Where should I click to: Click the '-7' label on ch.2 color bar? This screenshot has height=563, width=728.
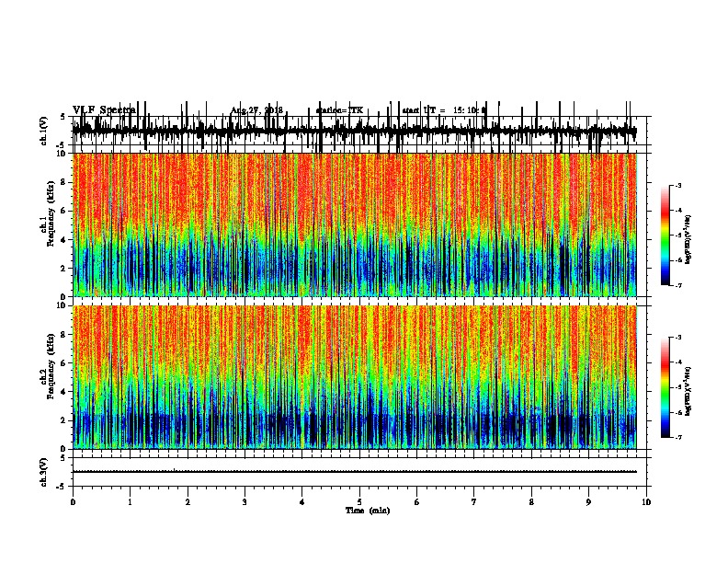pyautogui.click(x=678, y=437)
